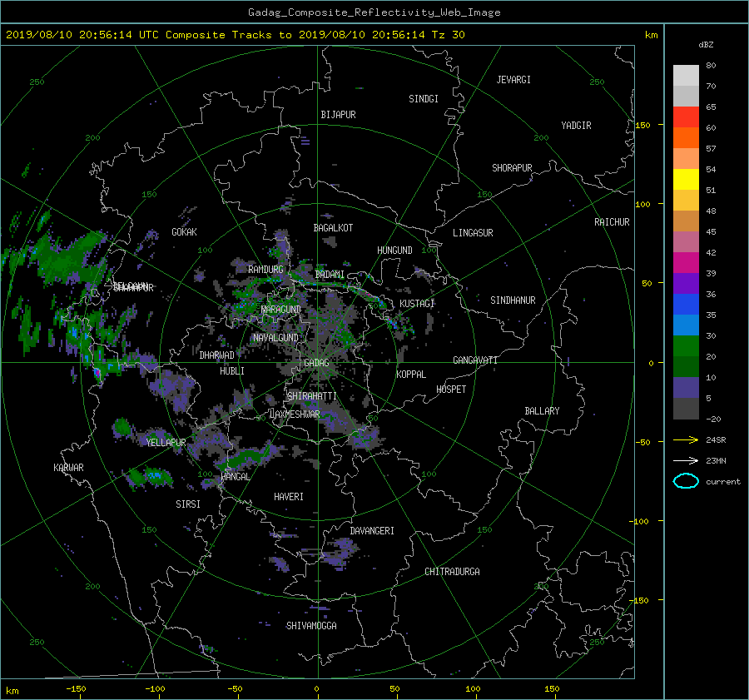
Task: Click the km unit label at bottom left
Action: 12,691
